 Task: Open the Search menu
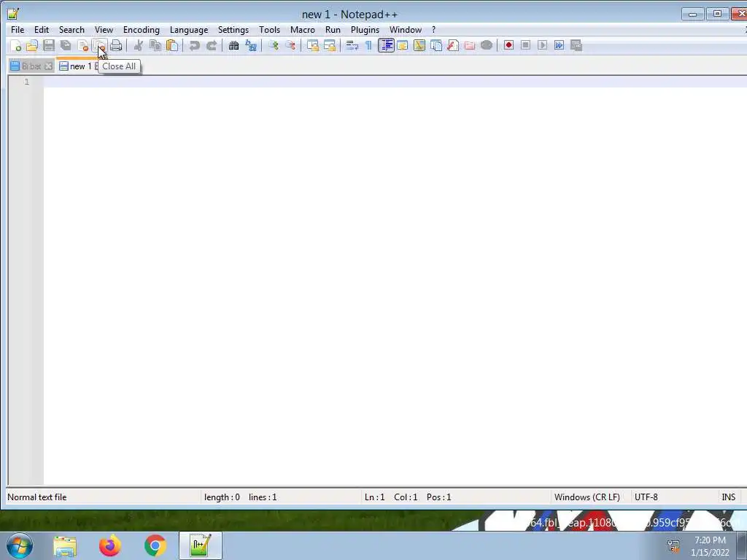pos(71,29)
